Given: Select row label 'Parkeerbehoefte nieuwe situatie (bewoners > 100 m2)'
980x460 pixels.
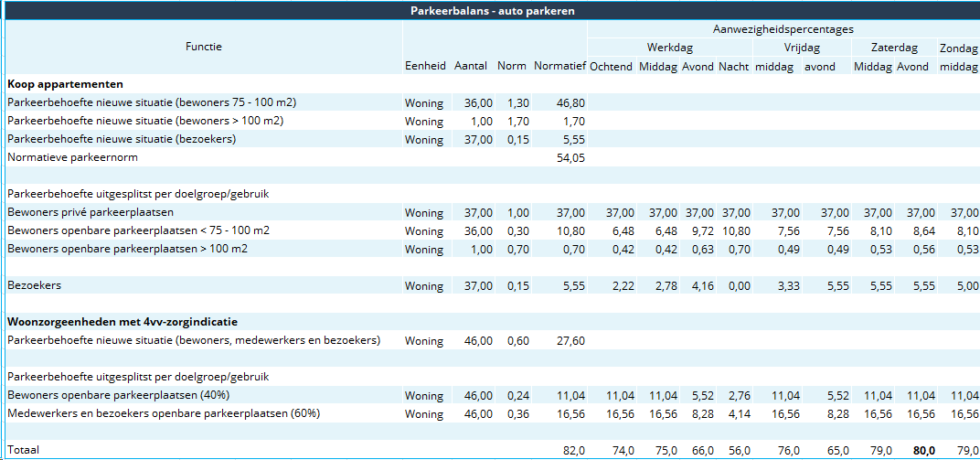Looking at the screenshot, I should coord(145,121).
